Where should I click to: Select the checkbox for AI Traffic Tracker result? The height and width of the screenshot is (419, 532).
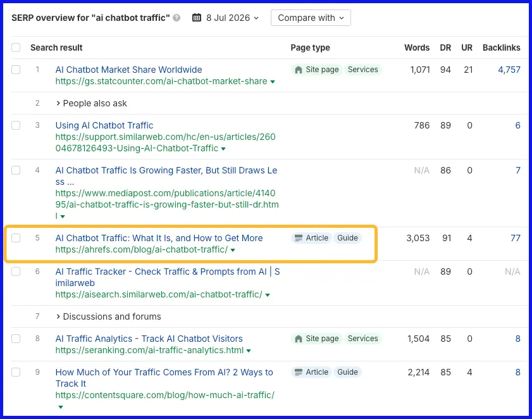point(16,272)
